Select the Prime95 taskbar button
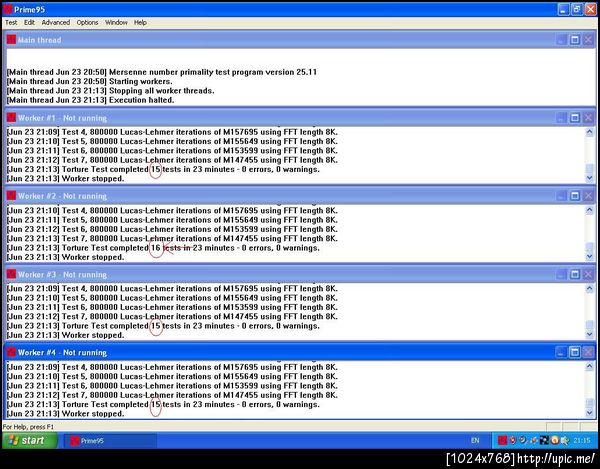 [x=110, y=441]
